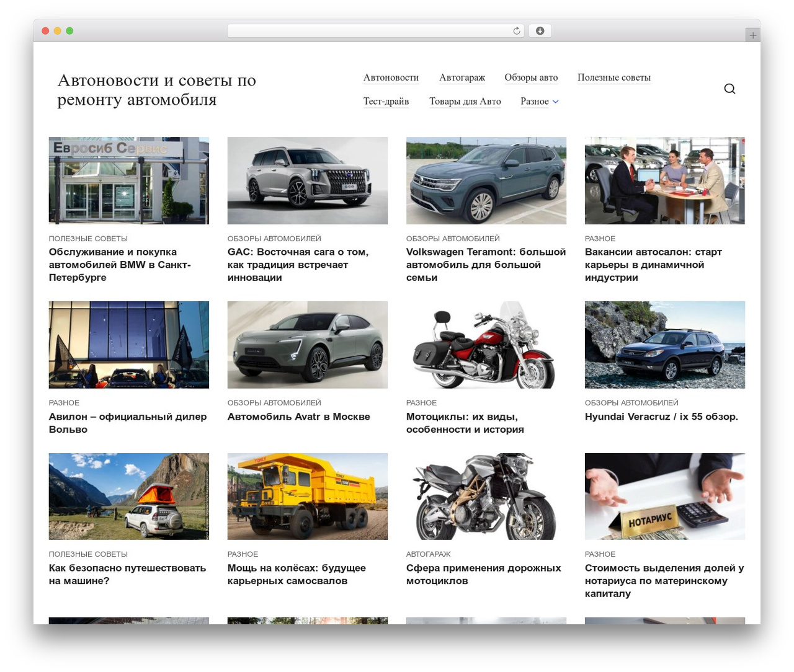This screenshot has height=672, width=794.
Task: Visit the Товары для Авто section
Action: [x=465, y=101]
